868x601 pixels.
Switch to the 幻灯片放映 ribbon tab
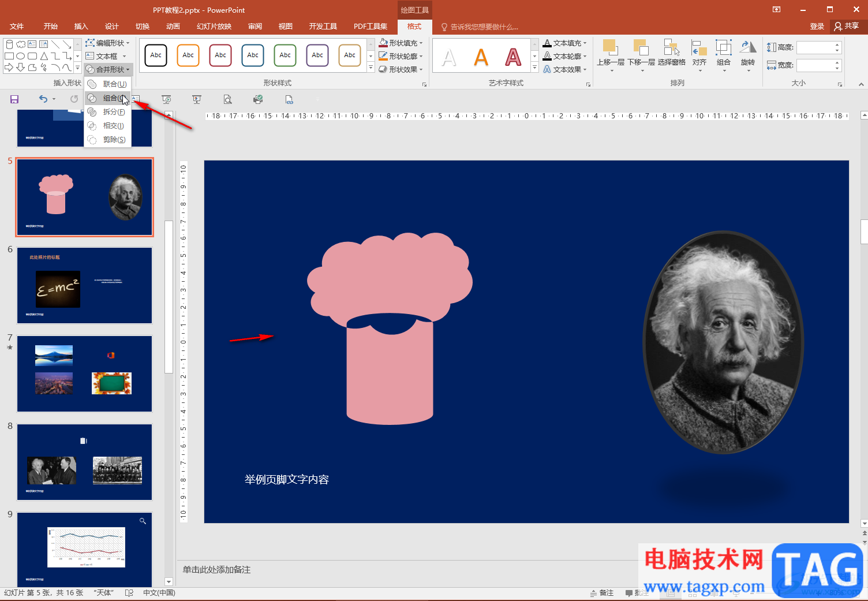(x=214, y=27)
